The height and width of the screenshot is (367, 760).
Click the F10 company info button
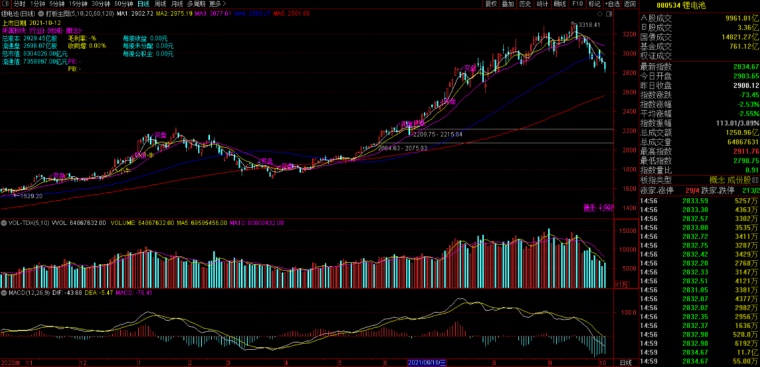pyautogui.click(x=577, y=4)
